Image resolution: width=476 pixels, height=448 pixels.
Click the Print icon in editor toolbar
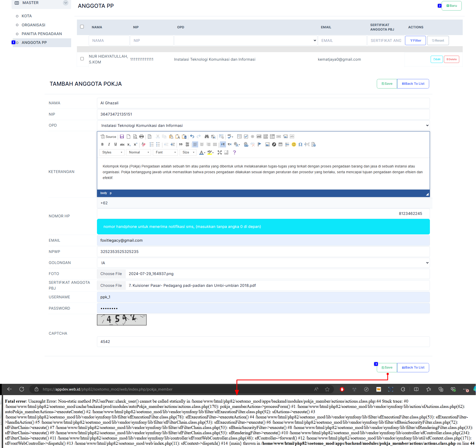[x=142, y=137]
